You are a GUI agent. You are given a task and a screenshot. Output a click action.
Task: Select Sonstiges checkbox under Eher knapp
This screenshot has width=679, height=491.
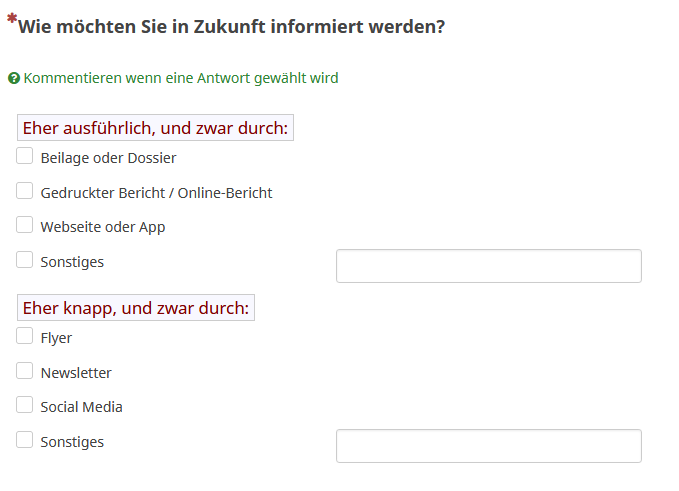[x=25, y=440]
